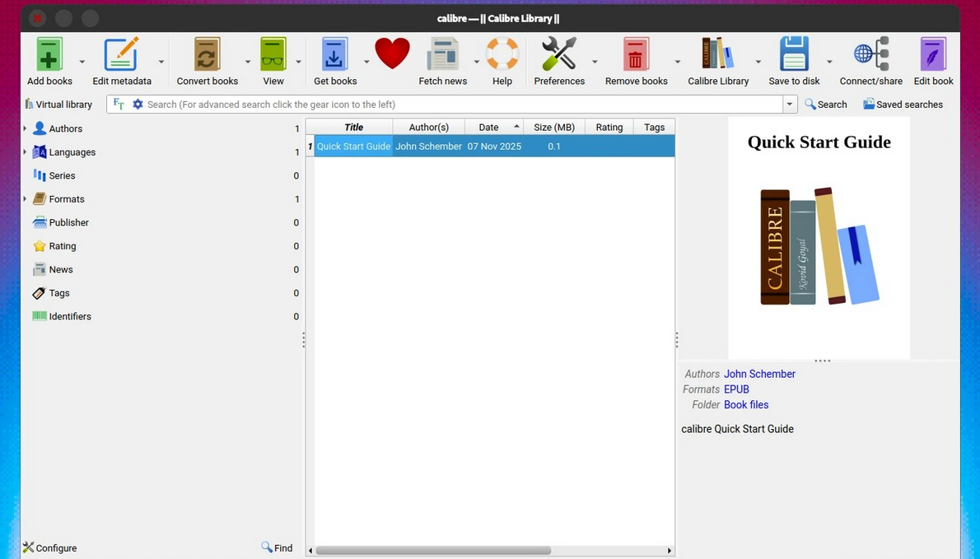Image resolution: width=980 pixels, height=559 pixels.
Task: Click the Remove books trash icon
Action: pyautogui.click(x=636, y=56)
